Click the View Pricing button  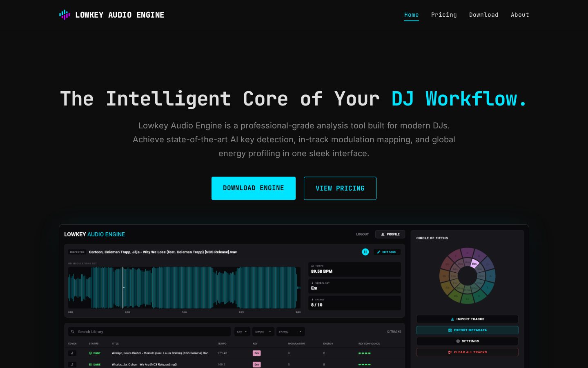coord(340,188)
